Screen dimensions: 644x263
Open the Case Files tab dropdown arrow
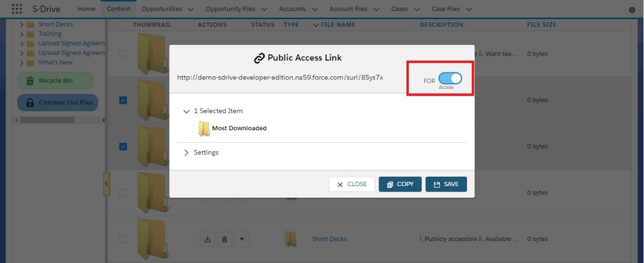469,9
